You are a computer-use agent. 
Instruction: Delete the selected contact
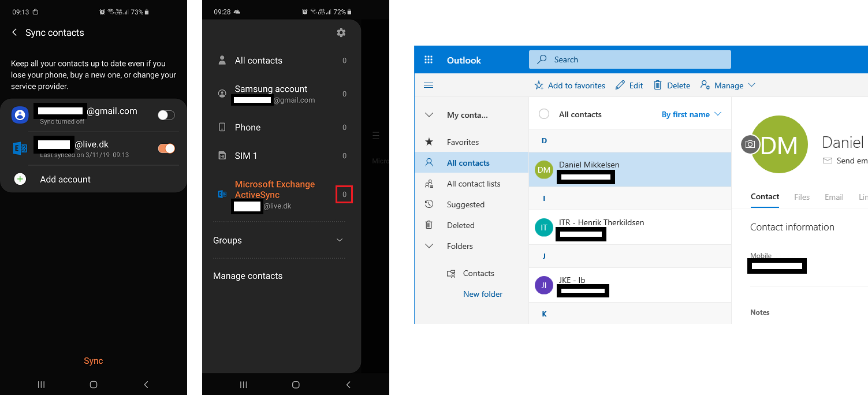pyautogui.click(x=672, y=85)
